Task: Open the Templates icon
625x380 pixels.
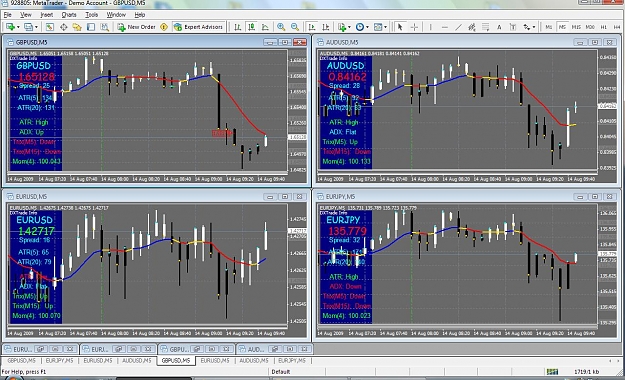Action: point(377,27)
